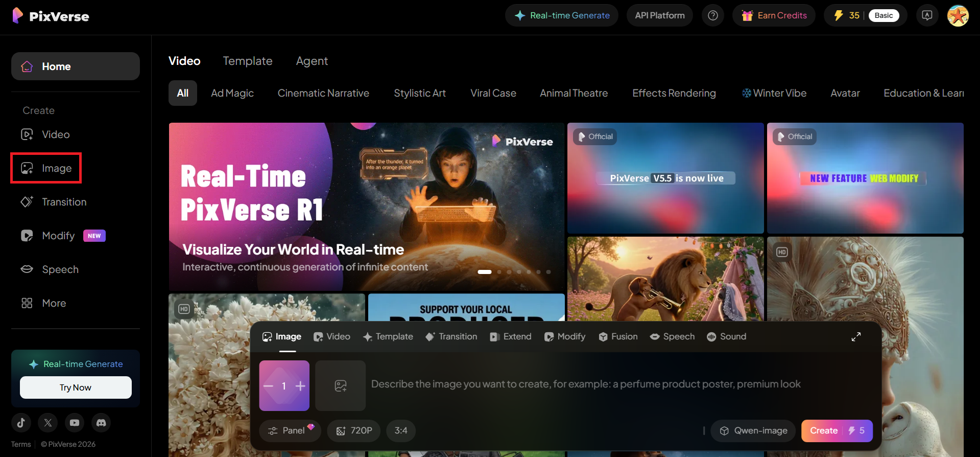Click Try Now for Real-time Generate
The image size is (980, 457).
pos(76,387)
